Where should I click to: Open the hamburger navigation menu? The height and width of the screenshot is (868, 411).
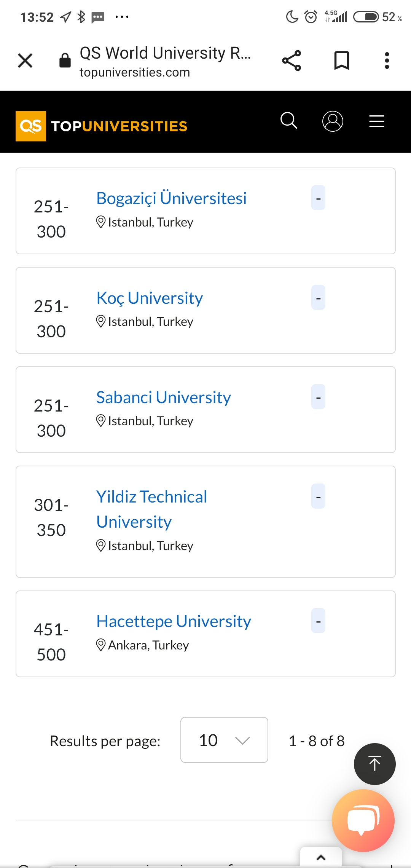click(377, 121)
